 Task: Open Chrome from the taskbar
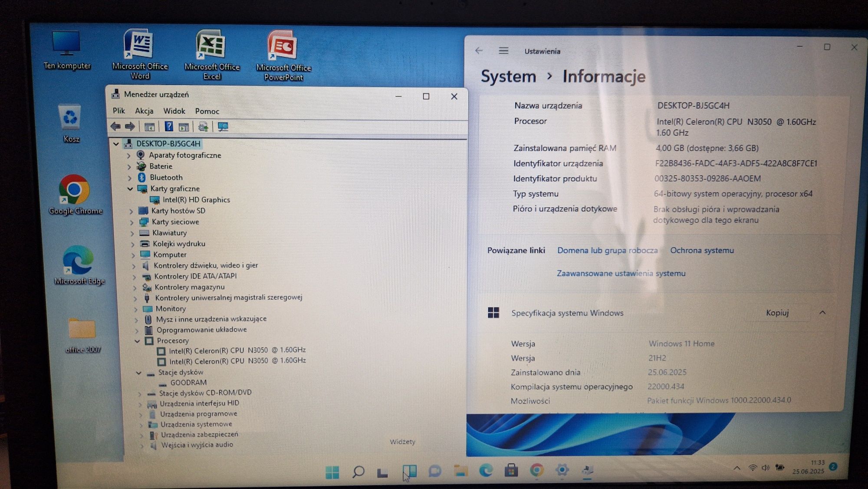537,470
